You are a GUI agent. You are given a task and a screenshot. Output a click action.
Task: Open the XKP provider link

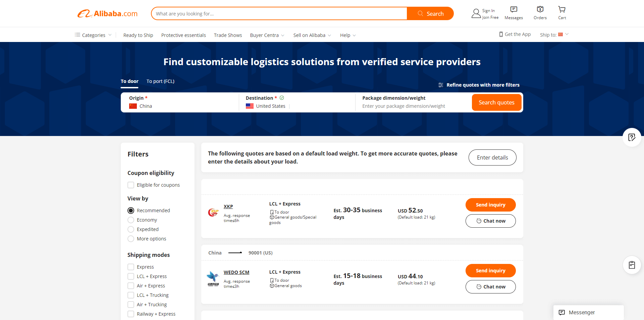click(228, 207)
